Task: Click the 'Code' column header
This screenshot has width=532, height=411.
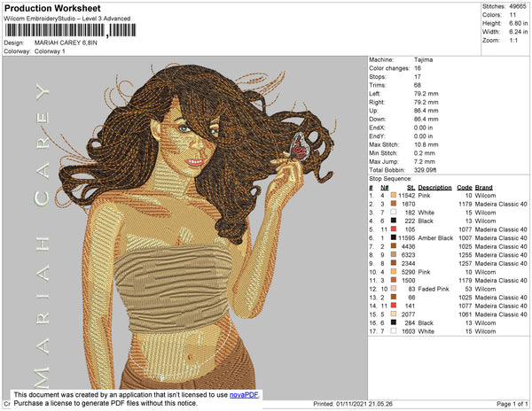Action: pyautogui.click(x=464, y=188)
